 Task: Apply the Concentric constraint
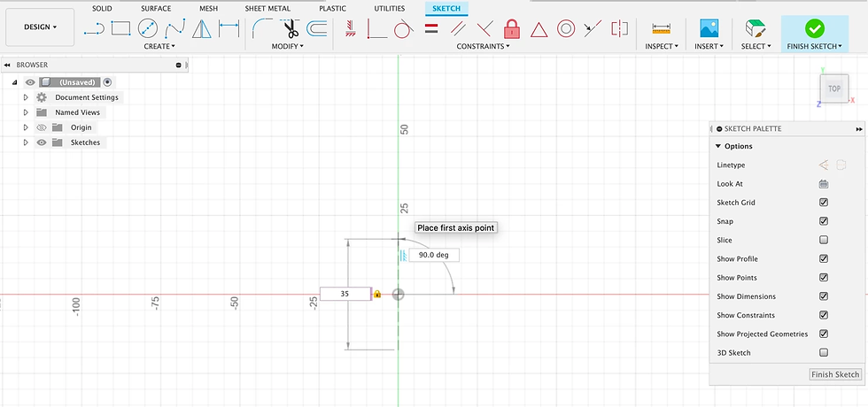[x=566, y=28]
